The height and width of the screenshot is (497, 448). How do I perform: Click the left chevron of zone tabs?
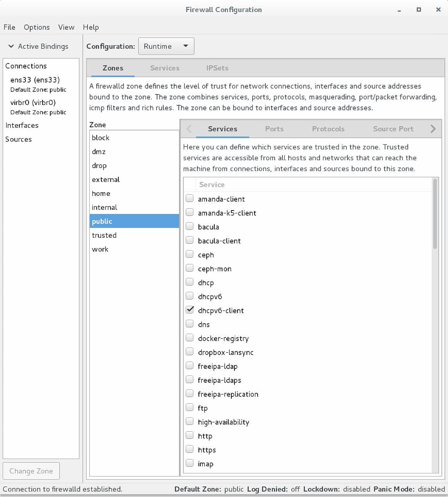click(x=189, y=129)
